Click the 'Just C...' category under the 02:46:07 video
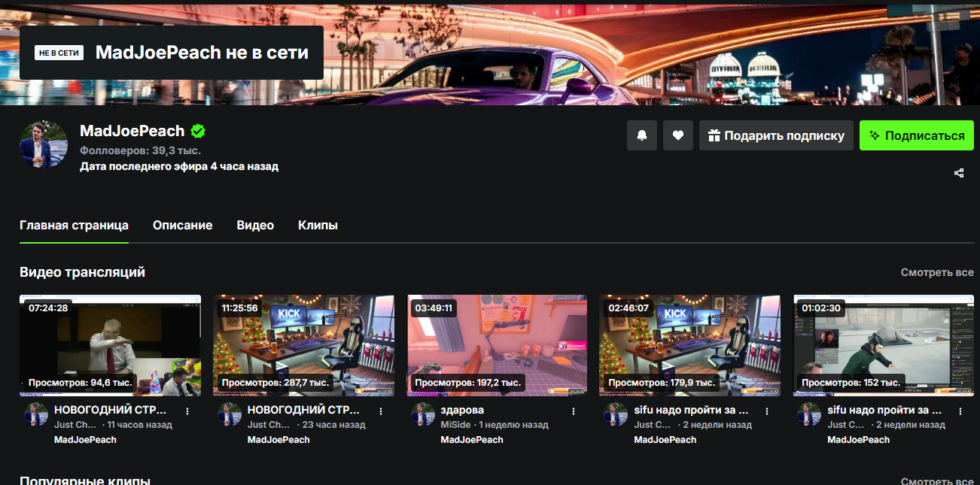Screen dimensions: 980x485 click(x=653, y=425)
